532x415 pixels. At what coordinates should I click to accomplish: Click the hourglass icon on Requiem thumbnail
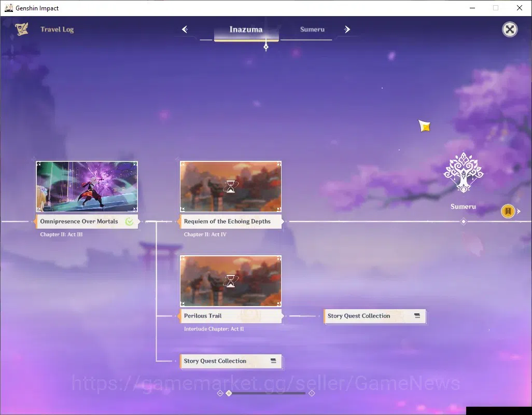click(x=231, y=187)
